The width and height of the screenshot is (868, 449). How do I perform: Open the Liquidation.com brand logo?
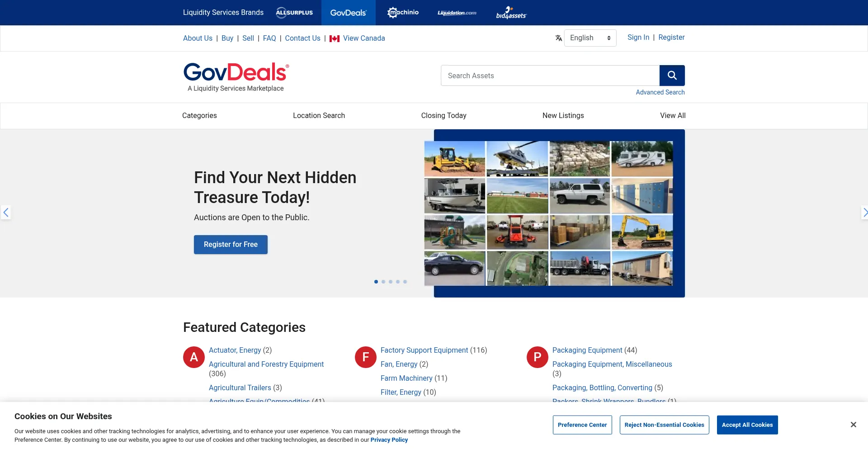[x=457, y=13]
